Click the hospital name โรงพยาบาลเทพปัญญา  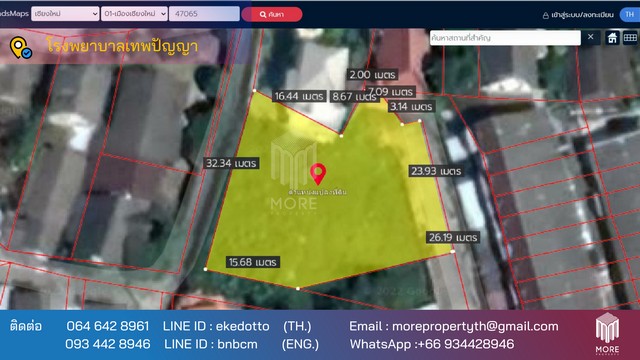click(x=122, y=46)
